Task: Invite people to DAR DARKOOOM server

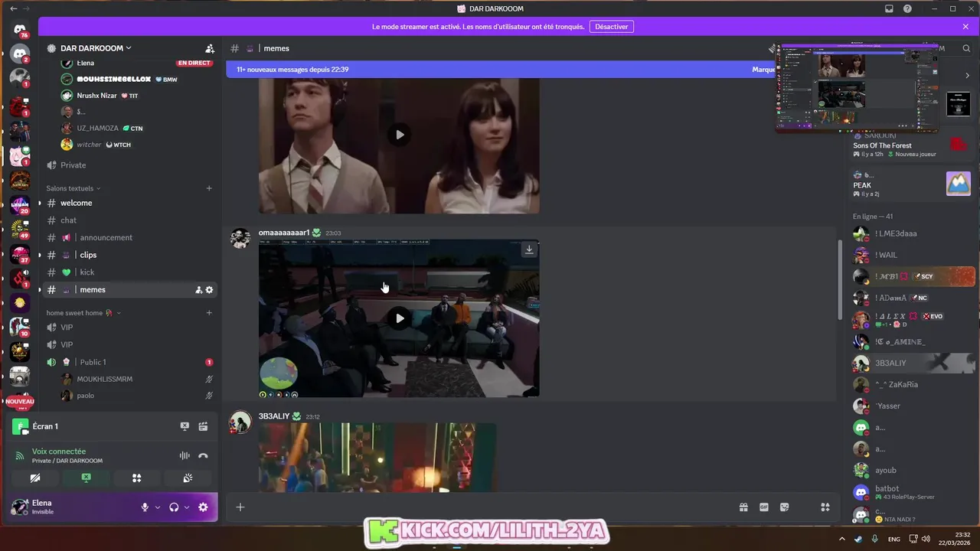Action: tap(210, 48)
